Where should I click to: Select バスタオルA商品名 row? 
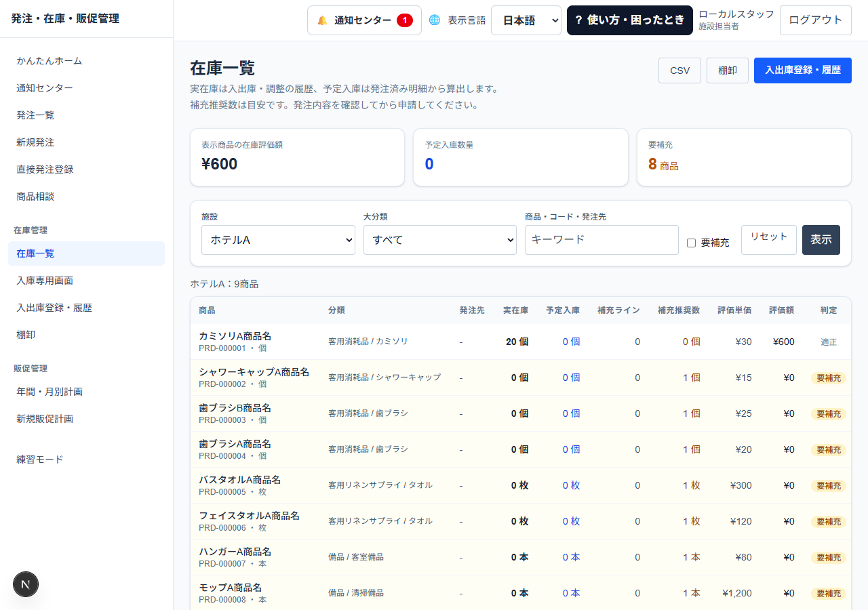520,485
